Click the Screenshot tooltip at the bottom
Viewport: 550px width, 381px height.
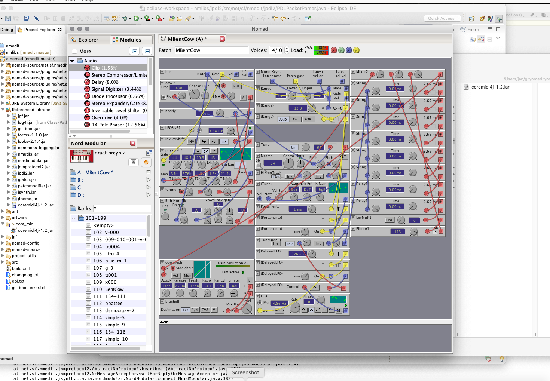[x=246, y=372]
